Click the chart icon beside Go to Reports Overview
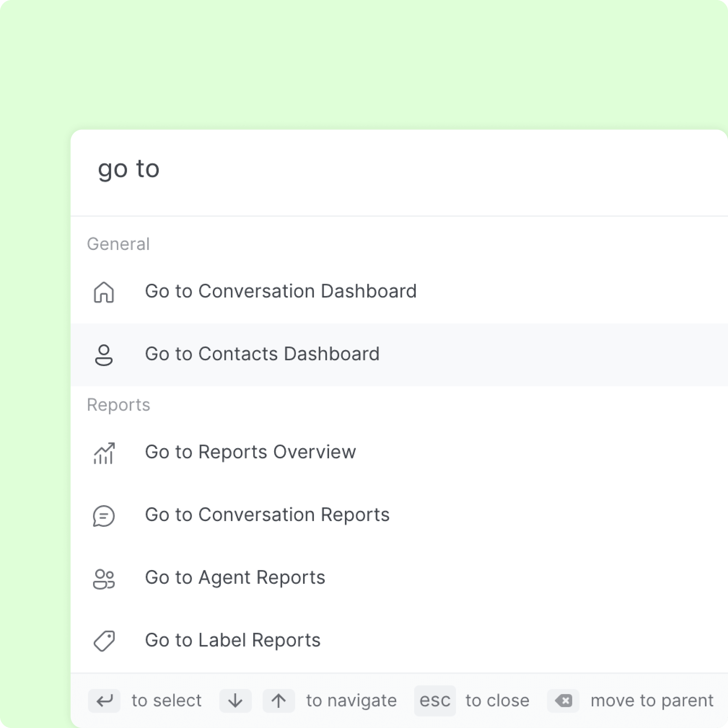 pyautogui.click(x=104, y=453)
